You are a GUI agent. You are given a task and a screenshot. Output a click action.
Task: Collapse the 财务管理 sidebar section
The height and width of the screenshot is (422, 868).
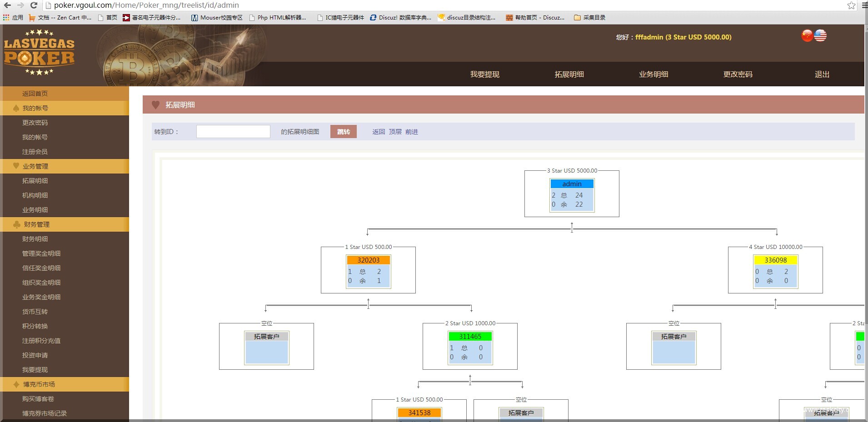click(36, 224)
